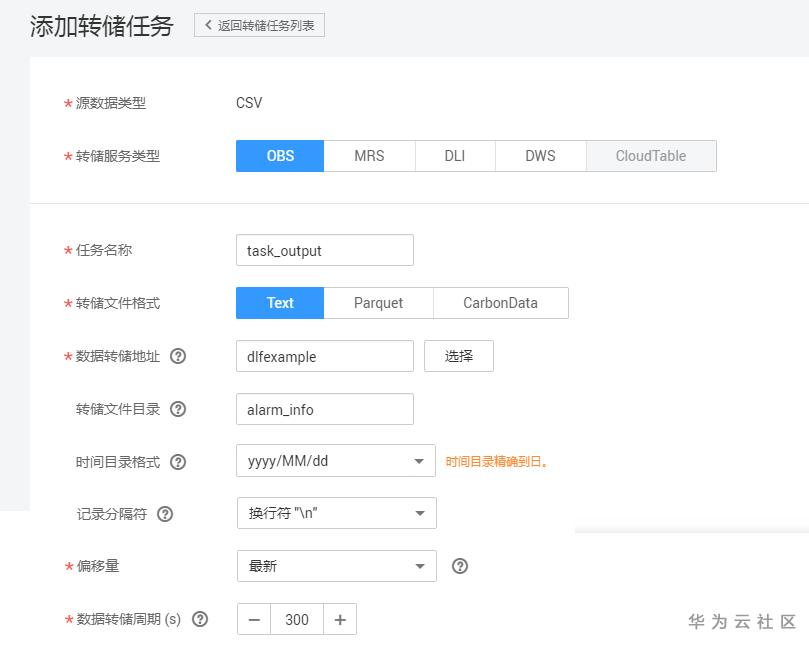Decrease dump period with minus button

point(254,619)
